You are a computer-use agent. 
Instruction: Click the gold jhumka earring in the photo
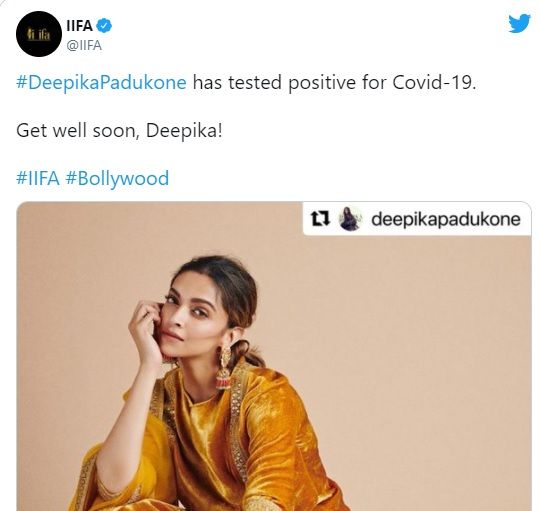tap(224, 368)
